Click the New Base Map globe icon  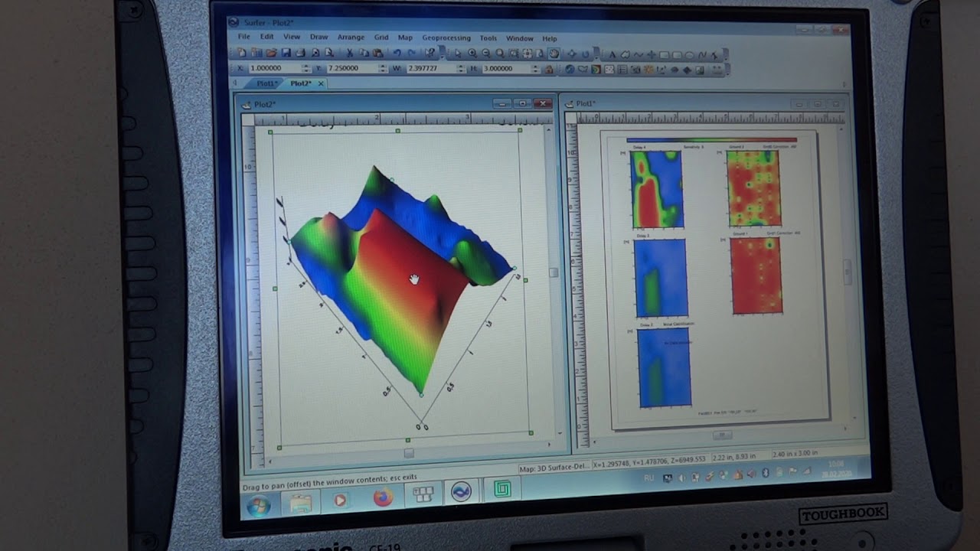pyautogui.click(x=570, y=69)
